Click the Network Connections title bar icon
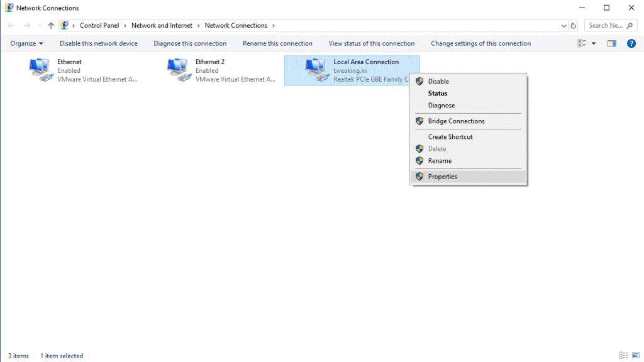The width and height of the screenshot is (644, 362). click(9, 8)
